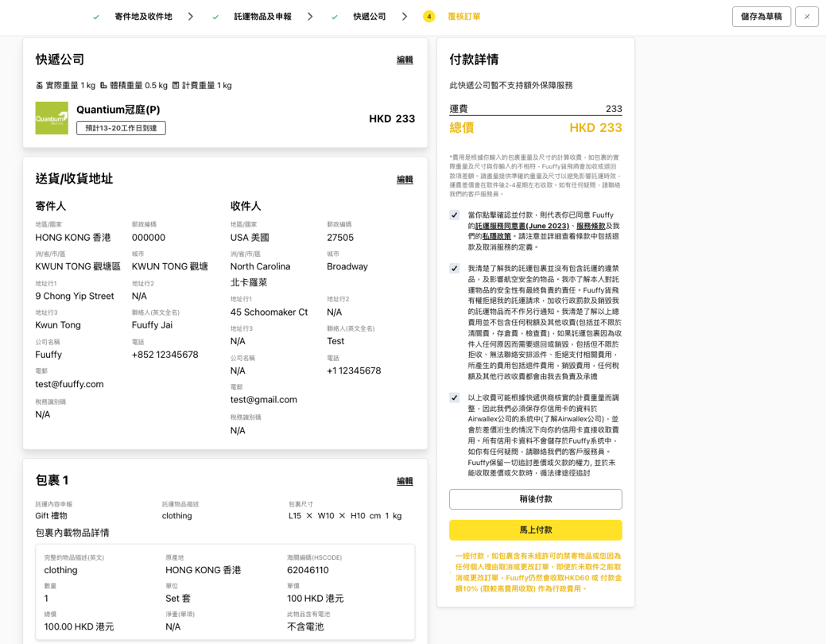Click the yellow 馬上付款 pay now button

pos(535,530)
